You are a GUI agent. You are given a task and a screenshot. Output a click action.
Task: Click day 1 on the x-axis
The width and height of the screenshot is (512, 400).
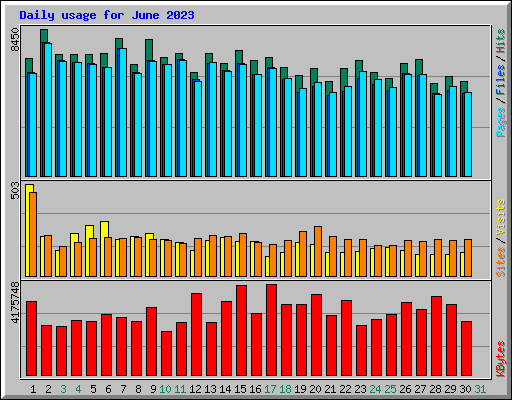pos(33,389)
